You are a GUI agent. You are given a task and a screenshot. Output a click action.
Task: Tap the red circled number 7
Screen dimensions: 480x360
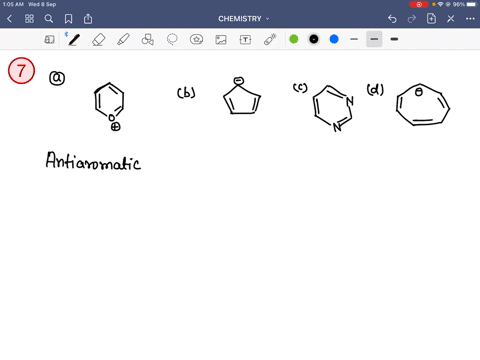21,71
